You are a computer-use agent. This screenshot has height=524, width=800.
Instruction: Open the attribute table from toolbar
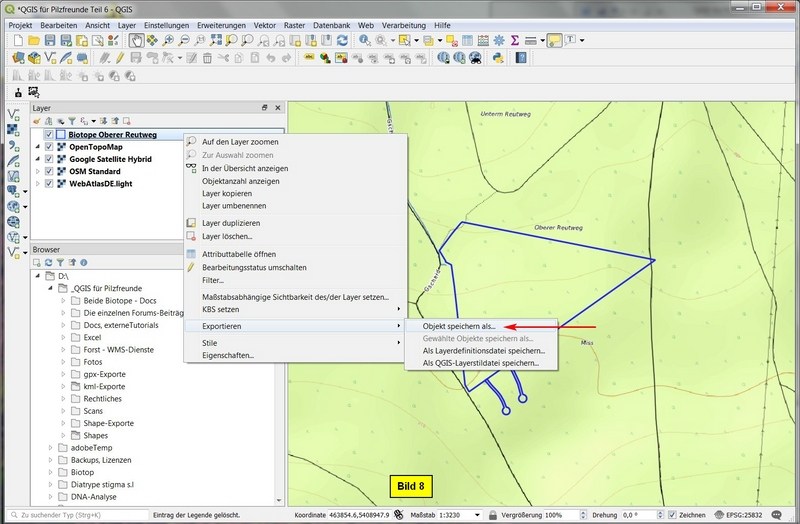467,40
